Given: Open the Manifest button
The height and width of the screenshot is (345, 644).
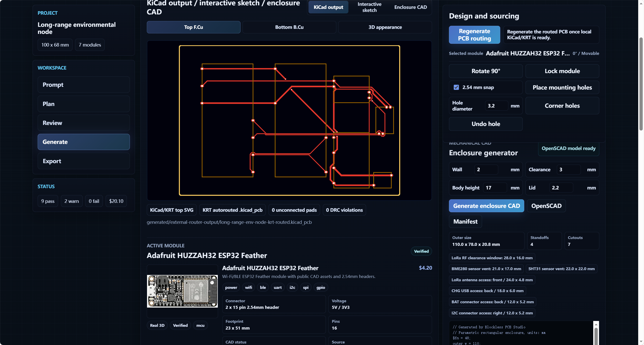Looking at the screenshot, I should click(465, 222).
